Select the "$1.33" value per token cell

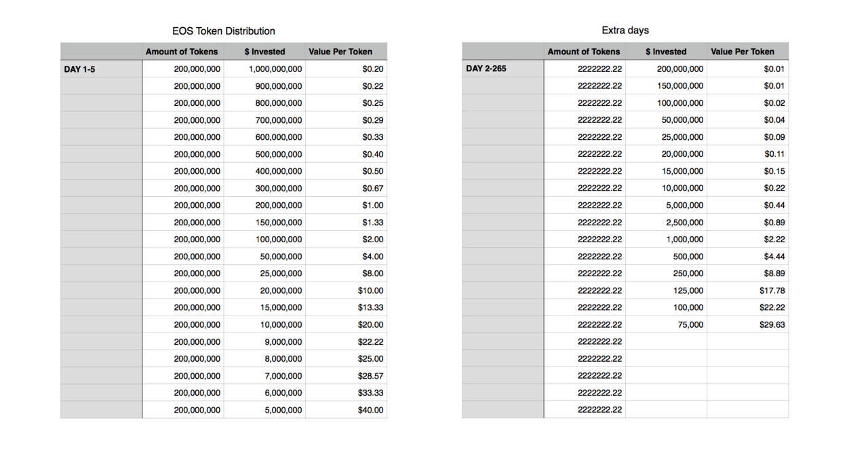point(346,222)
